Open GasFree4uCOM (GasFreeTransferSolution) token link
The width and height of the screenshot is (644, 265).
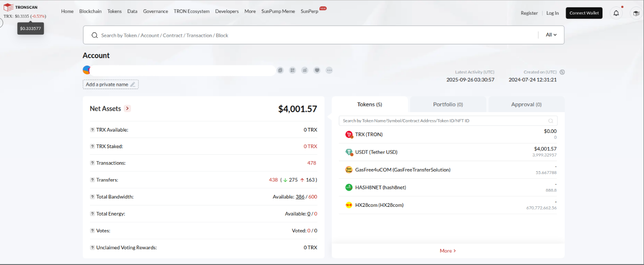pyautogui.click(x=403, y=169)
